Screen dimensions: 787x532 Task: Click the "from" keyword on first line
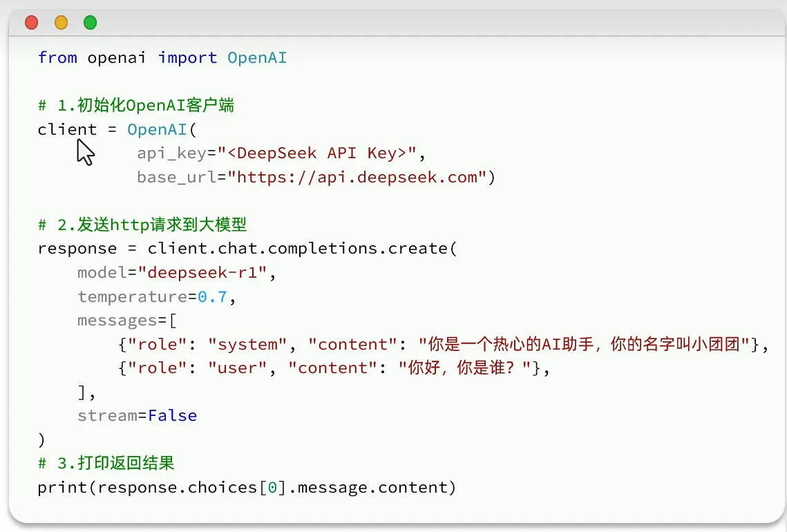pos(57,58)
